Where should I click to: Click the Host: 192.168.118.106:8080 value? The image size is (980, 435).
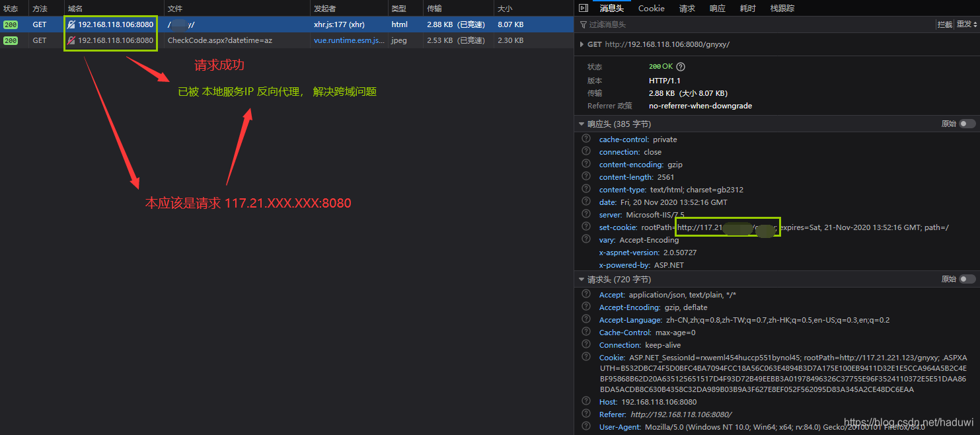(659, 402)
